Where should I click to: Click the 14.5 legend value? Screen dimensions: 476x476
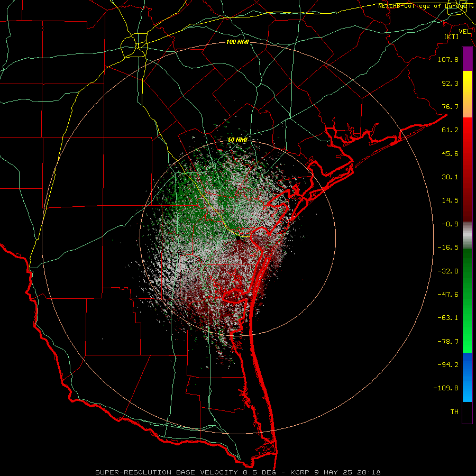(450, 200)
